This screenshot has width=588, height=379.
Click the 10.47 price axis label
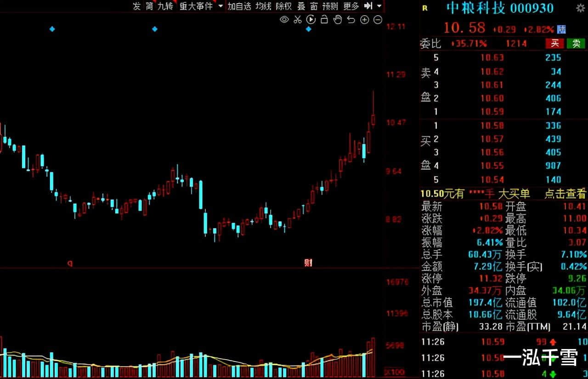[396, 122]
